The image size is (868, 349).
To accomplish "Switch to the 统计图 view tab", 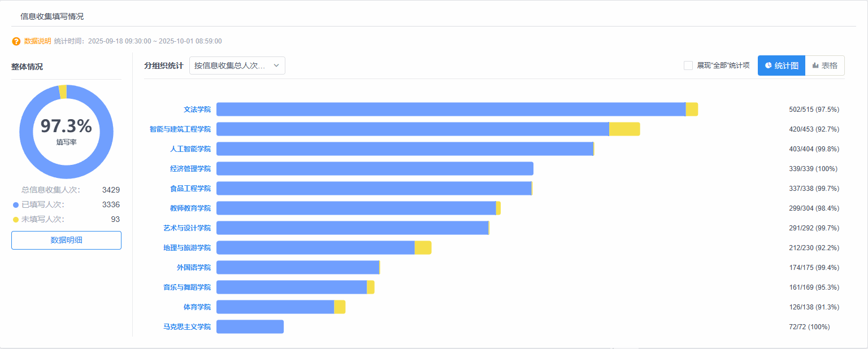I will click(x=782, y=66).
